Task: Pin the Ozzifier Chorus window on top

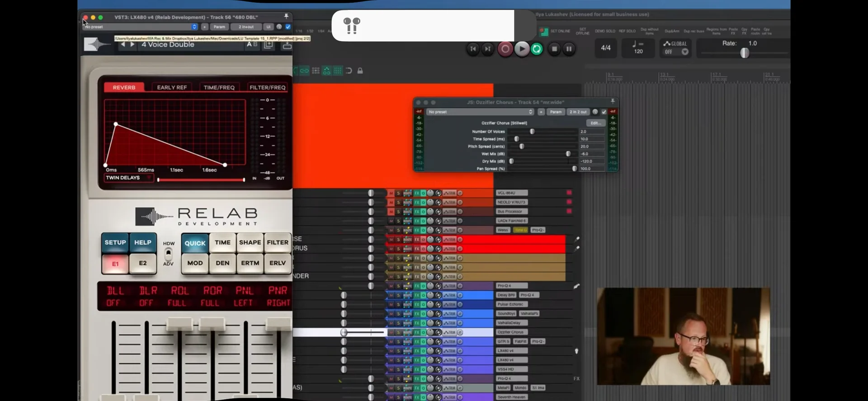Action: coord(613,102)
